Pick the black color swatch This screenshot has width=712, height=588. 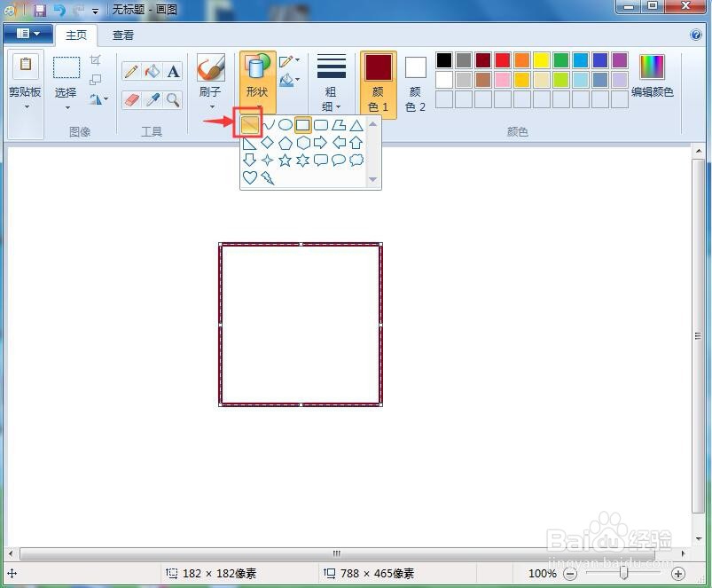pyautogui.click(x=444, y=60)
